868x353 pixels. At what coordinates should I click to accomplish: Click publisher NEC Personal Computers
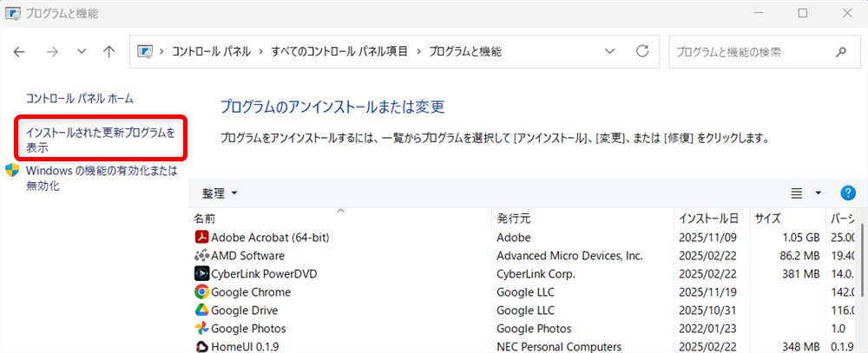(x=559, y=347)
